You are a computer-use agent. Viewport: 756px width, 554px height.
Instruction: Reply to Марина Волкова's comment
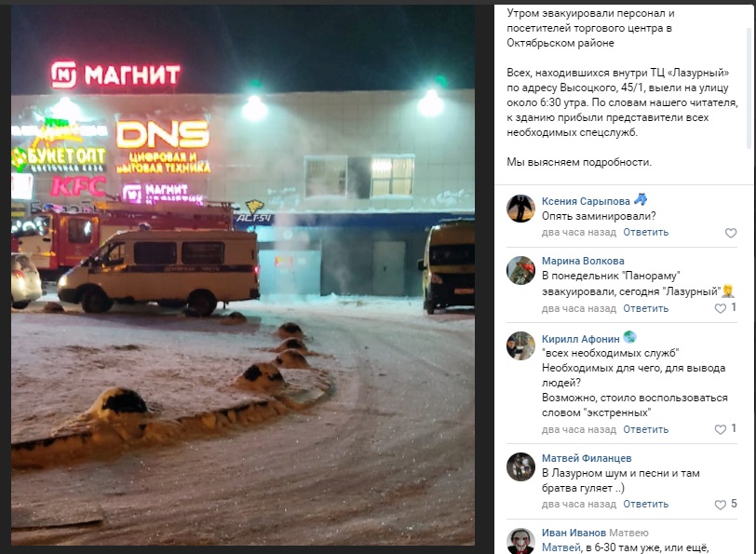645,308
